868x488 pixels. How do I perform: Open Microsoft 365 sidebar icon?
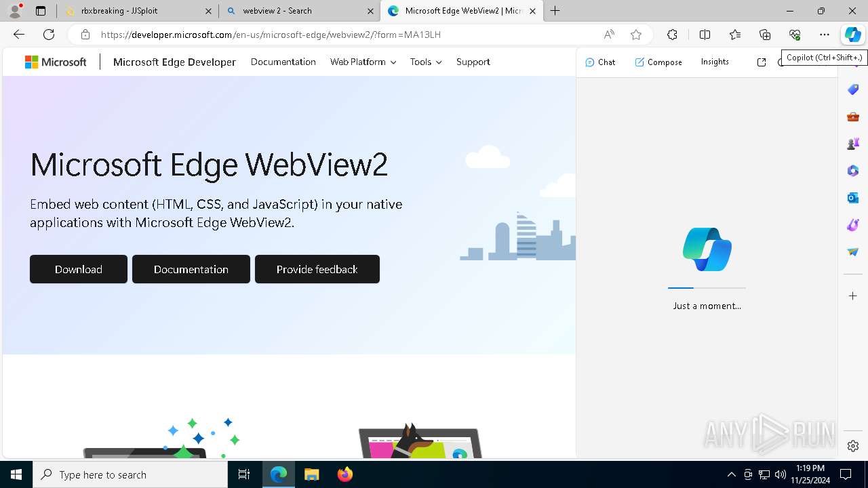pyautogui.click(x=853, y=171)
